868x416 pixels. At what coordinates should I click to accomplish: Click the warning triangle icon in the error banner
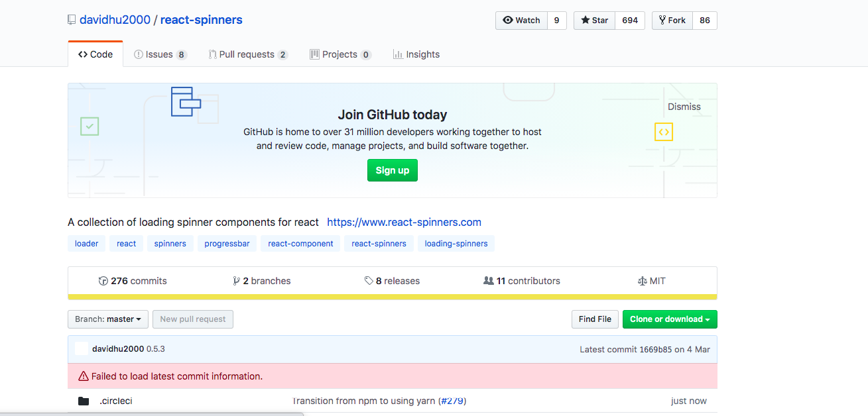tap(84, 376)
